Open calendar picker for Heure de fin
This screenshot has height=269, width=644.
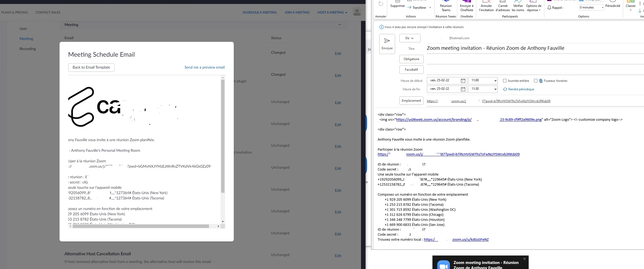(x=463, y=89)
